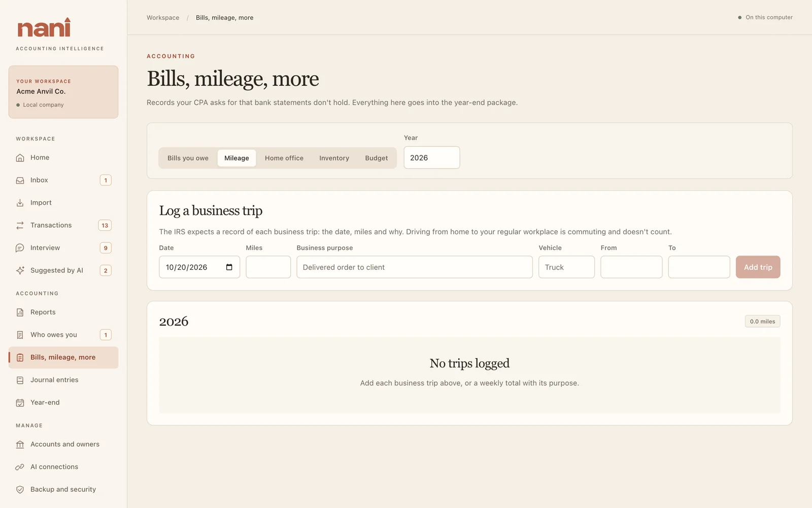Click the Interview chat bubble icon
This screenshot has height=508, width=812.
(x=20, y=248)
